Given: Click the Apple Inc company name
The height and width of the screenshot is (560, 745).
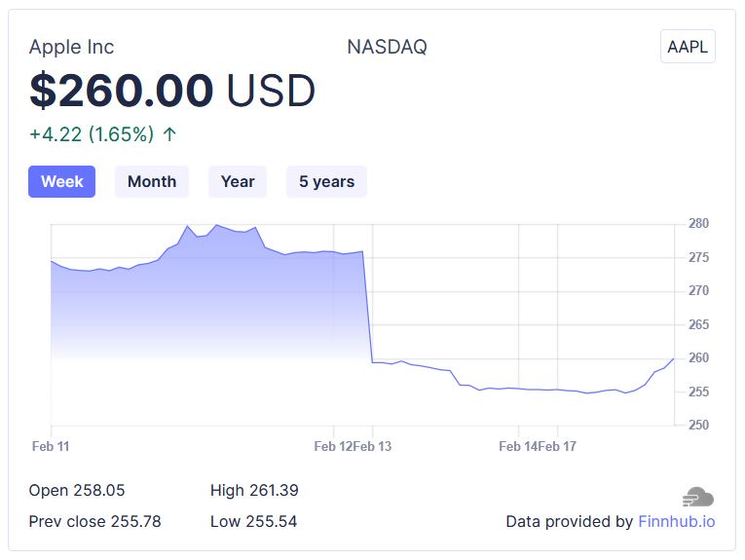Looking at the screenshot, I should [x=71, y=47].
